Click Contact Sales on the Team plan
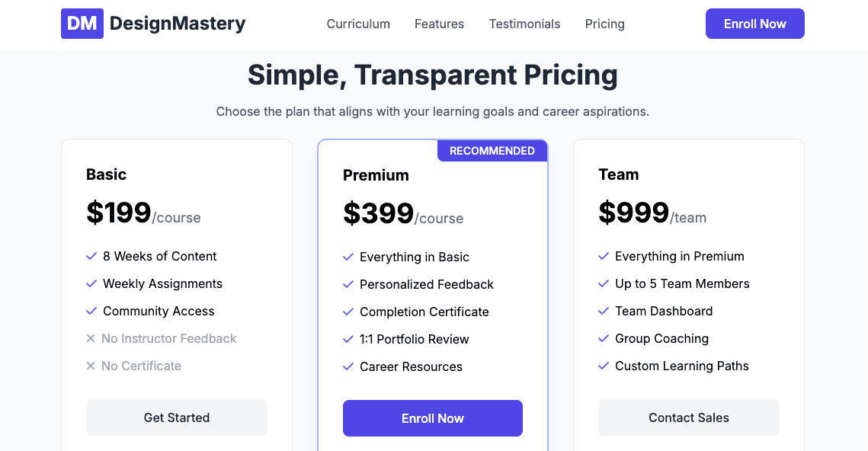 pos(688,417)
